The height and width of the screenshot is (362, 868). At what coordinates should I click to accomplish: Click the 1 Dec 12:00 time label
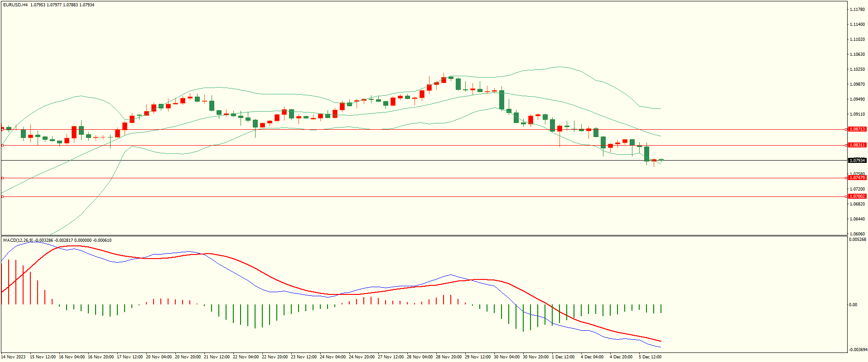563,357
